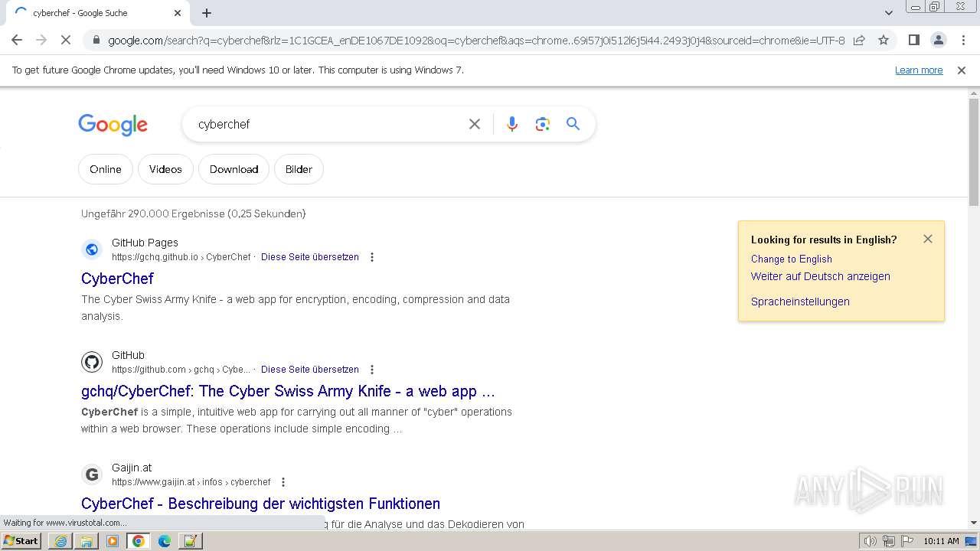
Task: Open the Action Center flag icon
Action: tap(906, 541)
